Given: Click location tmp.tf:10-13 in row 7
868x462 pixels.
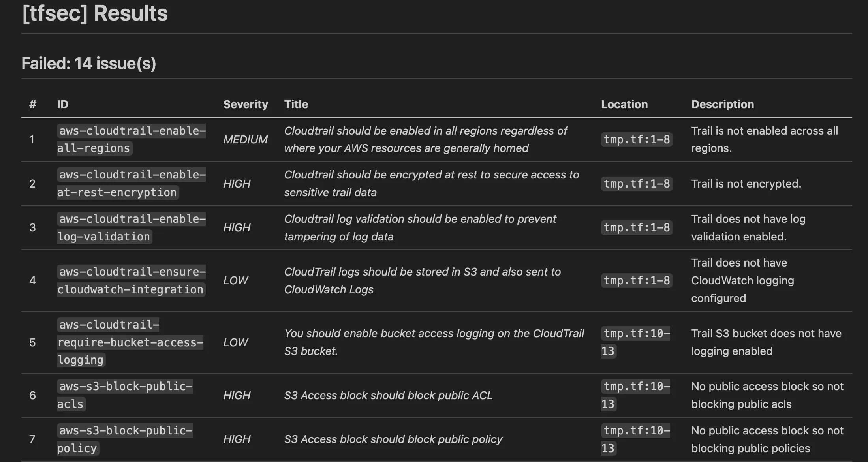Looking at the screenshot, I should point(636,439).
